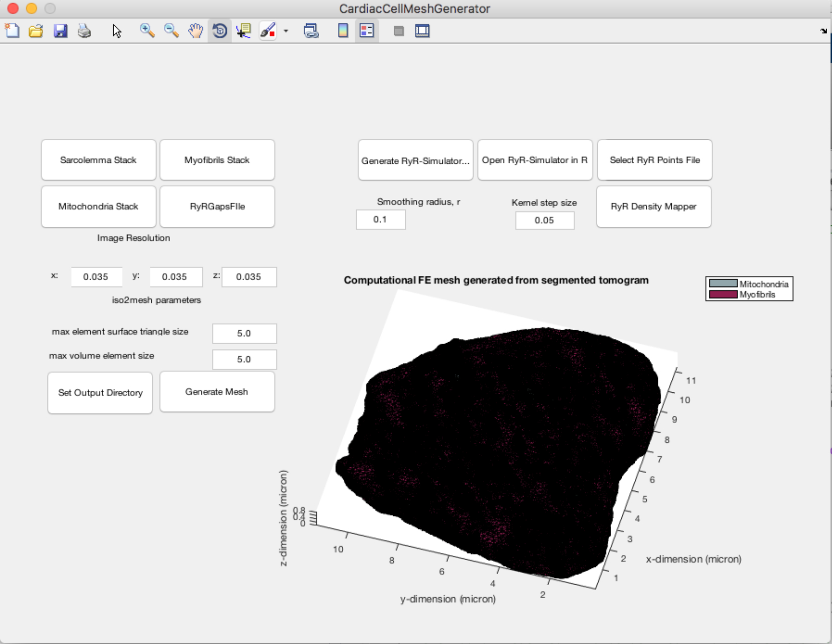Click the Smoothing radius input field

click(380, 220)
